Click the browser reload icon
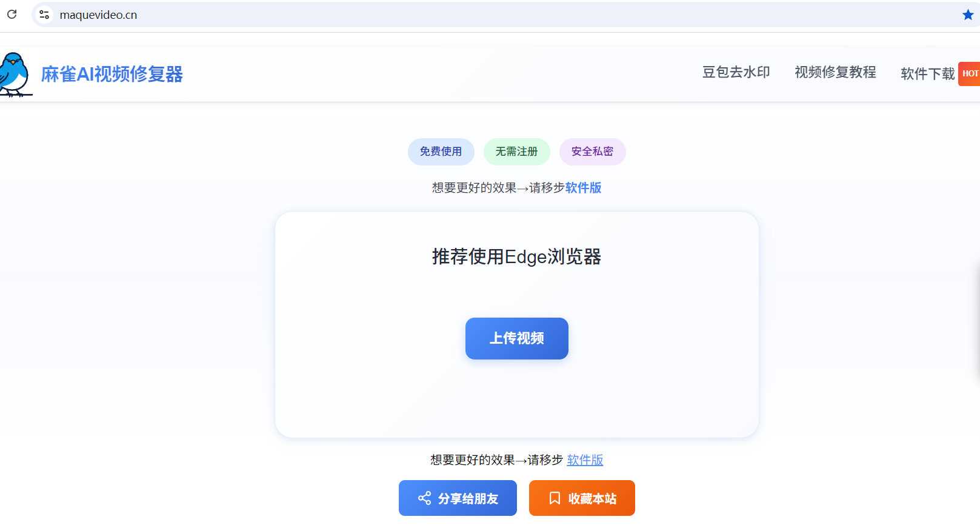Image resolution: width=980 pixels, height=528 pixels. (12, 14)
